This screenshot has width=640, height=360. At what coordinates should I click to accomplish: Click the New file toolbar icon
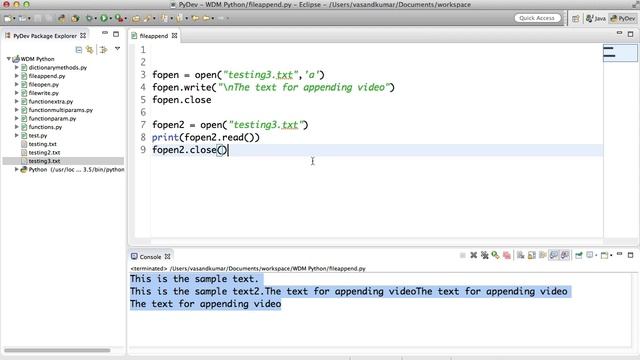click(8, 18)
